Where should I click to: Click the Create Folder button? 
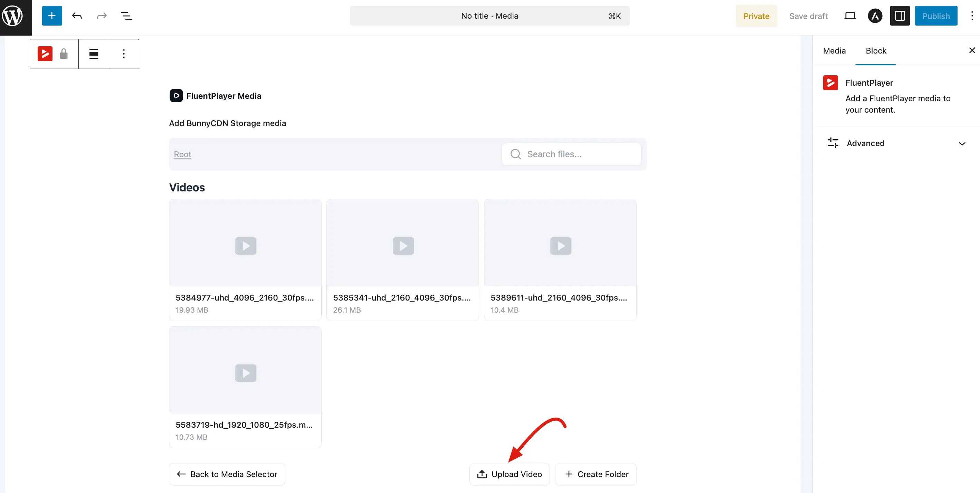pyautogui.click(x=596, y=474)
